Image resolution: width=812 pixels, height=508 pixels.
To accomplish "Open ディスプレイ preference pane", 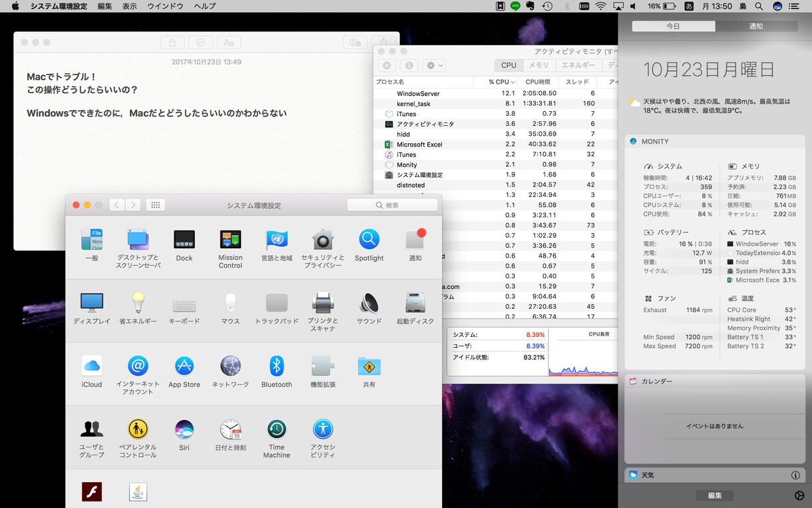I will coord(92,308).
